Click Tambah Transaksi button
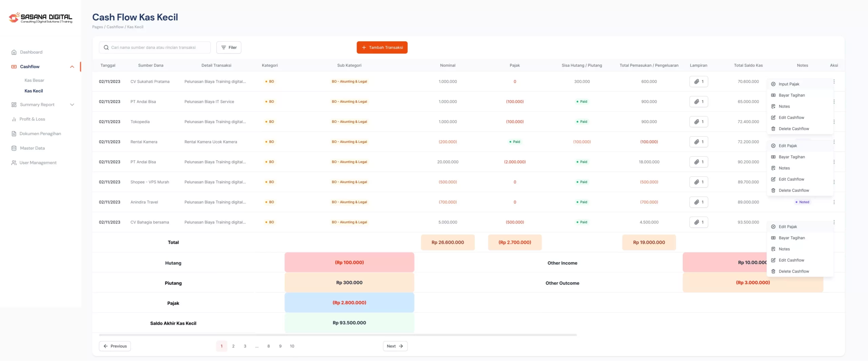 (382, 47)
